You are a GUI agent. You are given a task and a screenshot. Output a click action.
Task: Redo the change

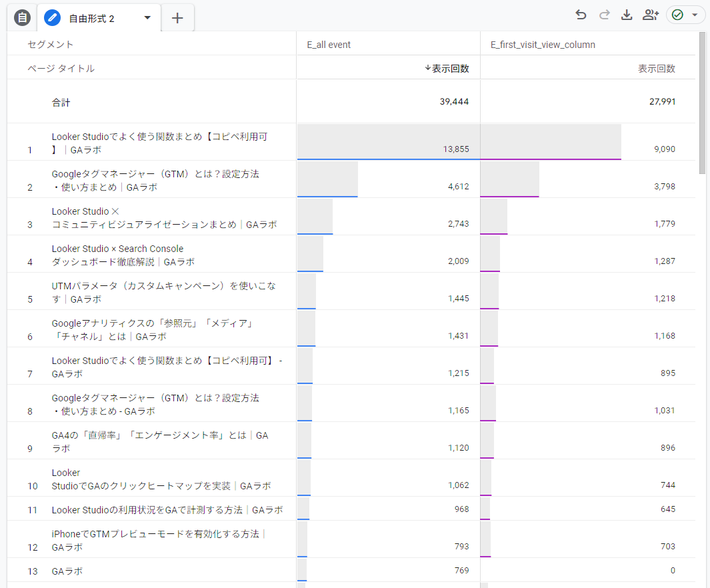(604, 15)
